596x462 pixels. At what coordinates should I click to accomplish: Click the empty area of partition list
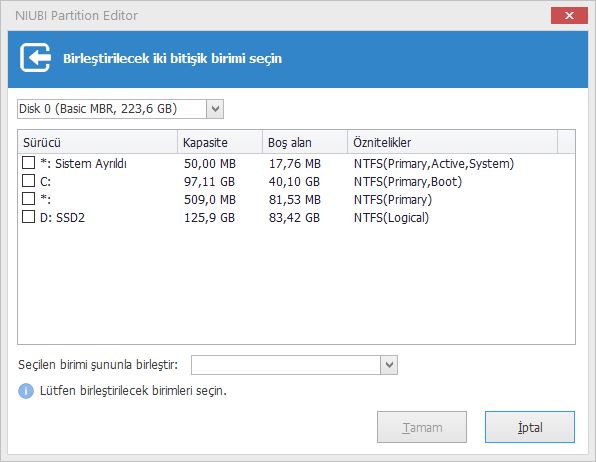(296, 285)
